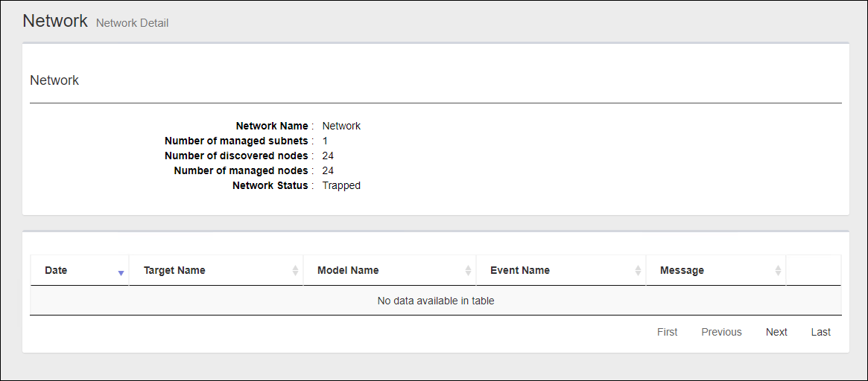Screen dimensions: 868x381
Task: Sort table by Target Name header text
Action: tap(174, 270)
